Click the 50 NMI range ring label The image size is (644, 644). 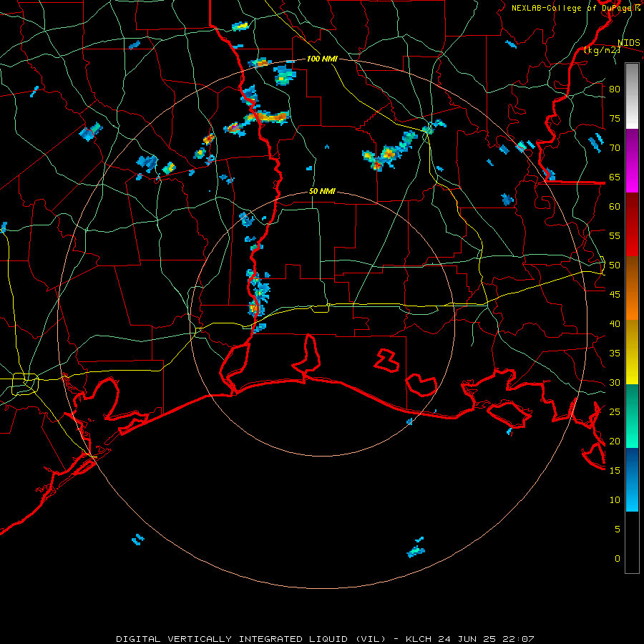pyautogui.click(x=322, y=191)
